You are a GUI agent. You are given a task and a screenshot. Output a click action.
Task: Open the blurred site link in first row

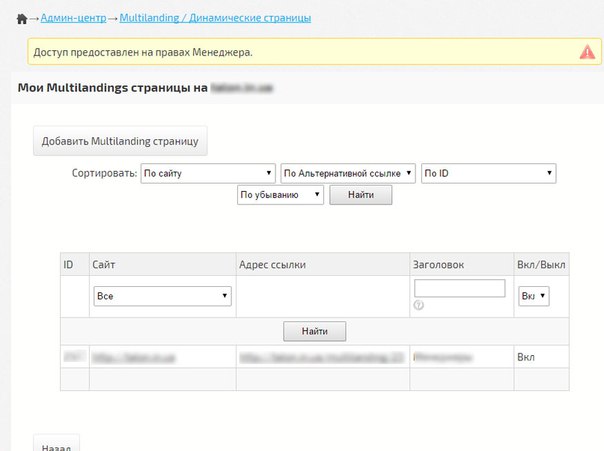click(x=134, y=356)
